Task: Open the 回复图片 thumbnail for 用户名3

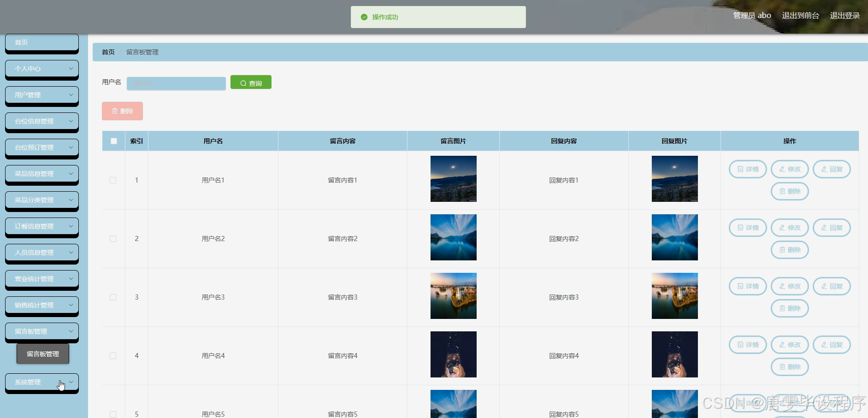Action: click(x=675, y=296)
